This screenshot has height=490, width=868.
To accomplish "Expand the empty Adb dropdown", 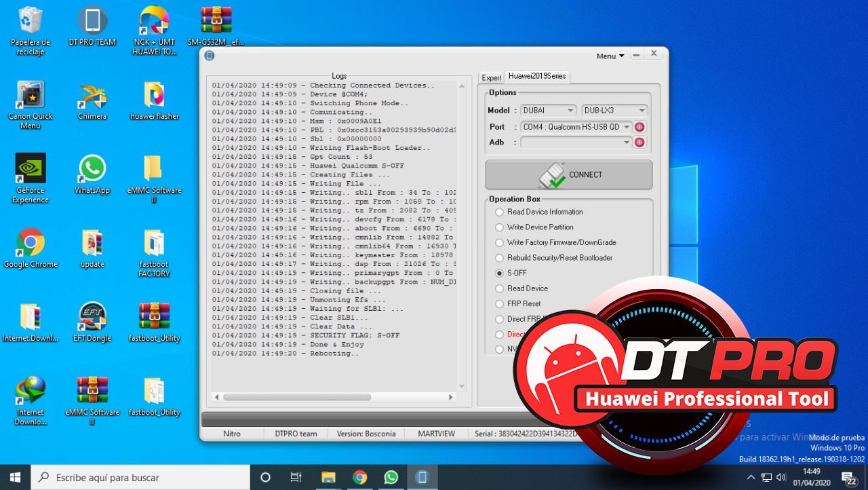I will click(x=576, y=143).
